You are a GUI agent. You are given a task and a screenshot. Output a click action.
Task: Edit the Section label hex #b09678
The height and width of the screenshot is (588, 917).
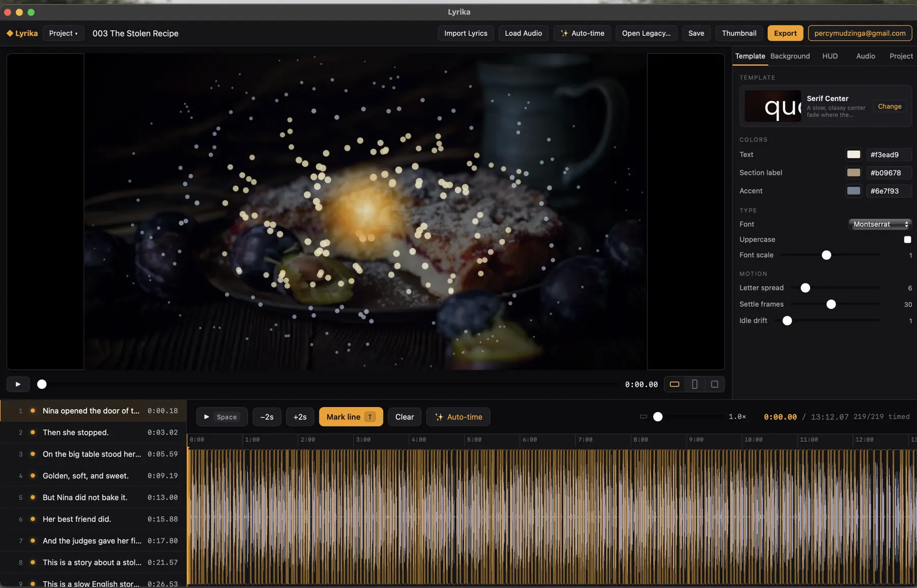click(x=888, y=173)
